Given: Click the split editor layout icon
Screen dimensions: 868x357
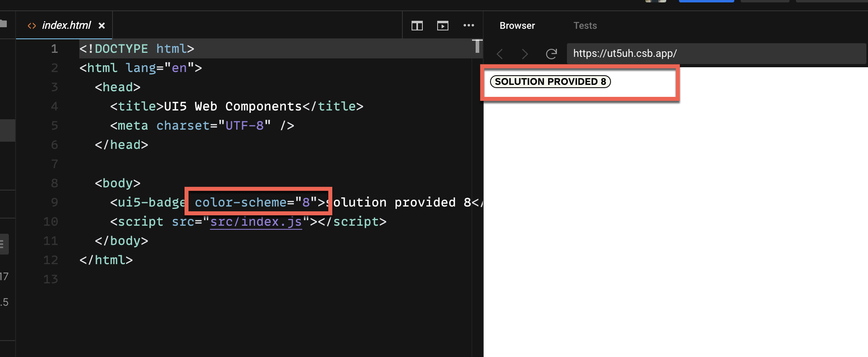Looking at the screenshot, I should (x=417, y=26).
